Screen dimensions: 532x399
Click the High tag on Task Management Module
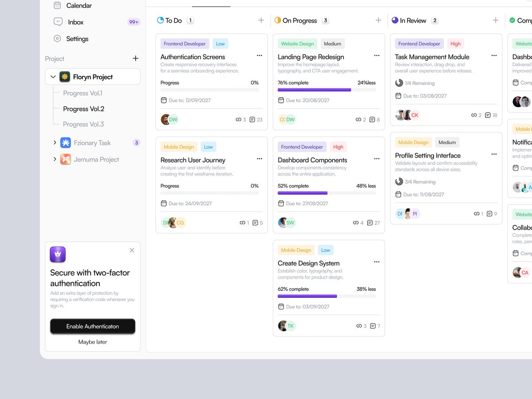[455, 43]
